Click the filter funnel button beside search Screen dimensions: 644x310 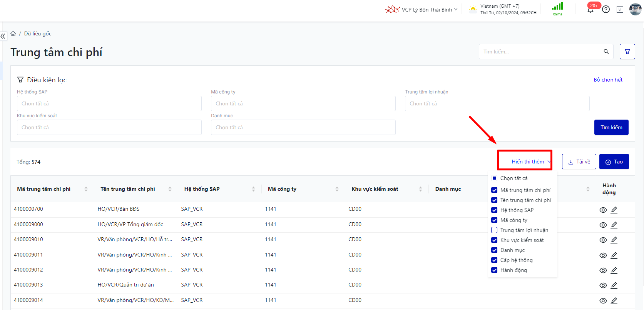click(627, 52)
